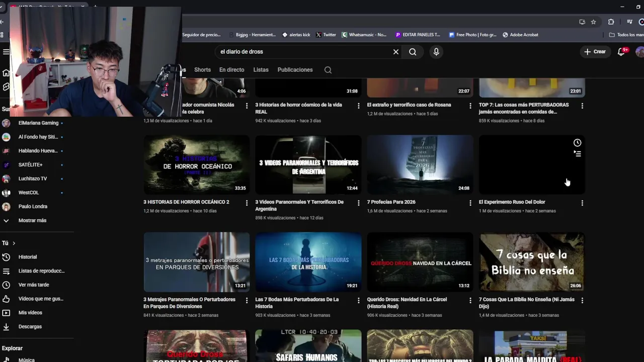The image size is (644, 362).
Task: Open Ver más tarde in sidebar
Action: click(x=33, y=285)
